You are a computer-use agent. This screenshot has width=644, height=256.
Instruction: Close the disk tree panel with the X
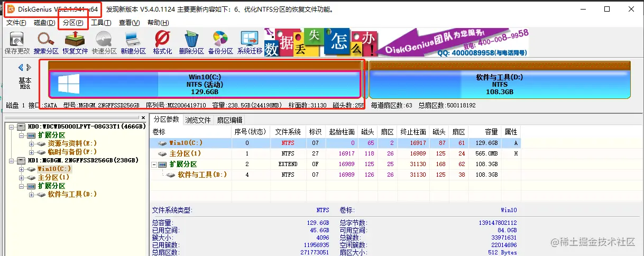click(x=143, y=117)
